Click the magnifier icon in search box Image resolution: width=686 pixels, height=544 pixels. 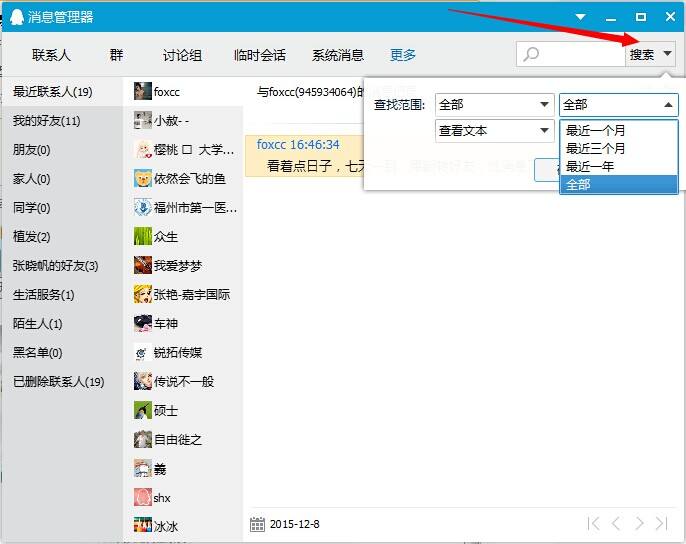[531, 54]
